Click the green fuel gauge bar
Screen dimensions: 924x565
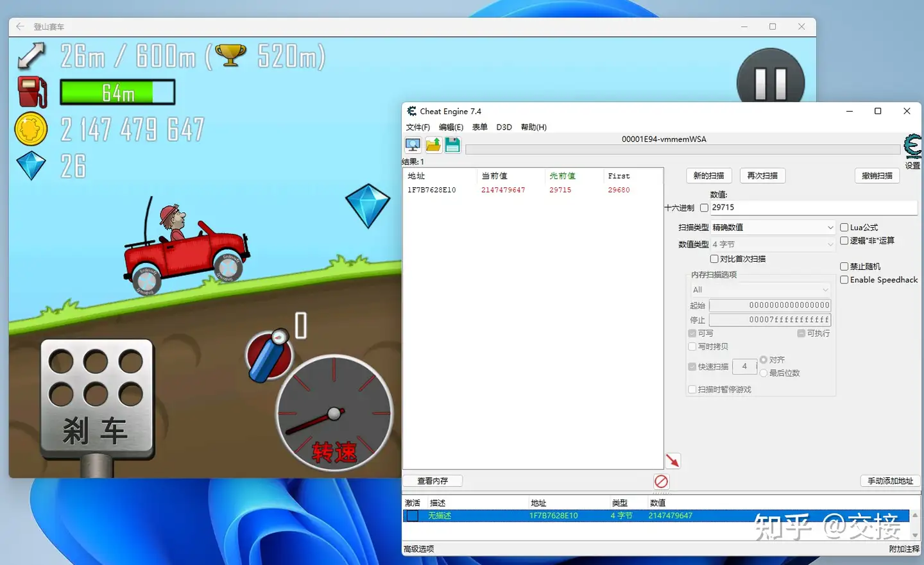117,92
